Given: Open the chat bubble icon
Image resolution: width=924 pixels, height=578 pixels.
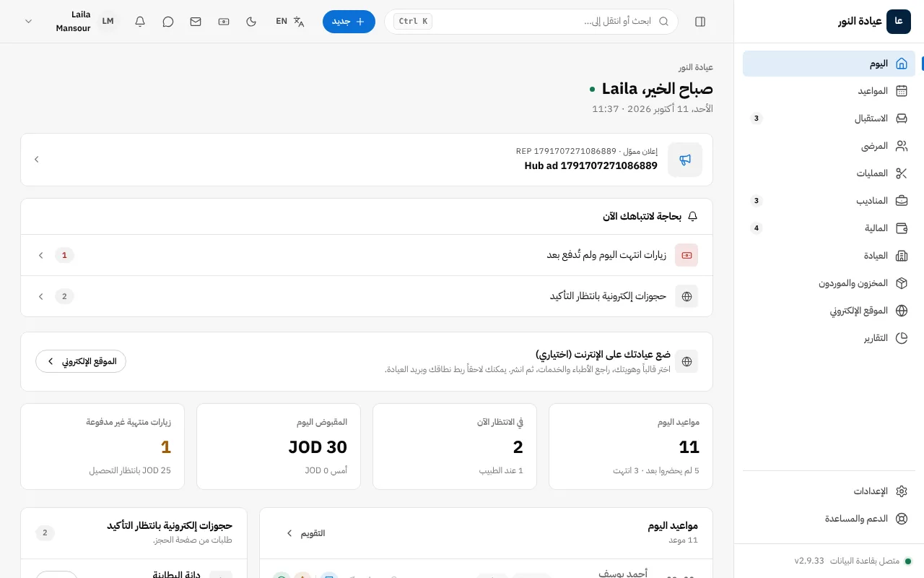Looking at the screenshot, I should (168, 22).
